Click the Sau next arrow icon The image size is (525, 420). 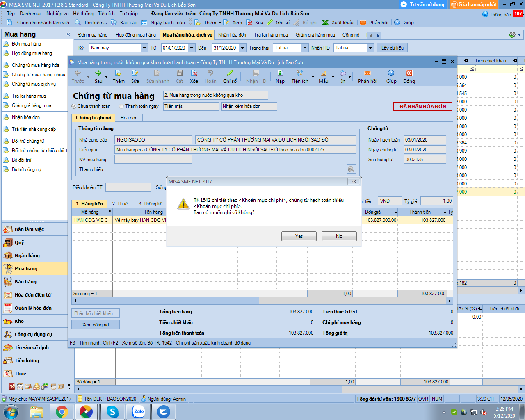point(98,73)
